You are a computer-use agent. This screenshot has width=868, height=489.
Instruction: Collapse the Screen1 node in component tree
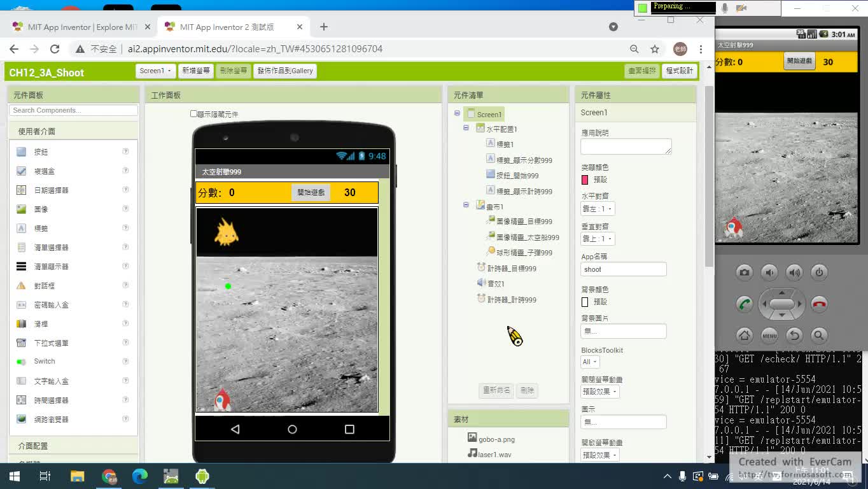pyautogui.click(x=457, y=113)
